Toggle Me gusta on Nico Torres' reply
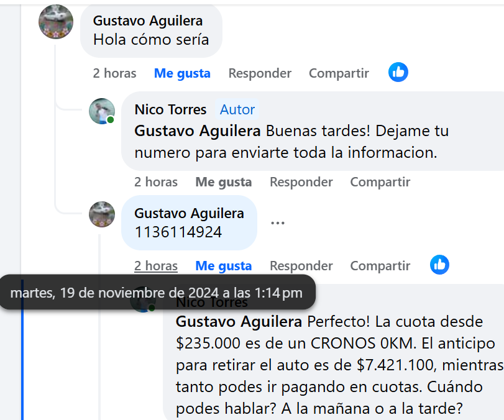Image resolution: width=504 pixels, height=420 pixels. pos(224,182)
